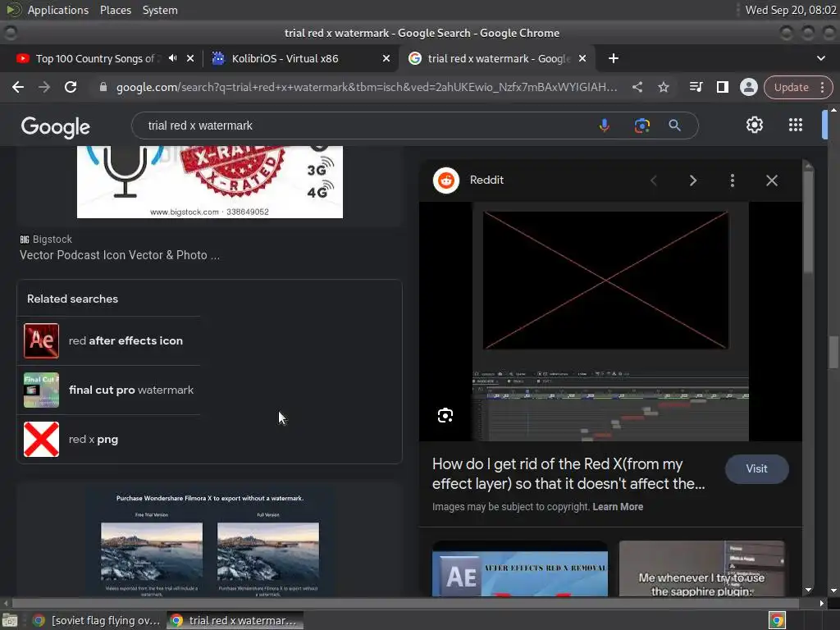Open Chrome's three-dot menu beside Update
840x630 pixels.
(x=823, y=87)
